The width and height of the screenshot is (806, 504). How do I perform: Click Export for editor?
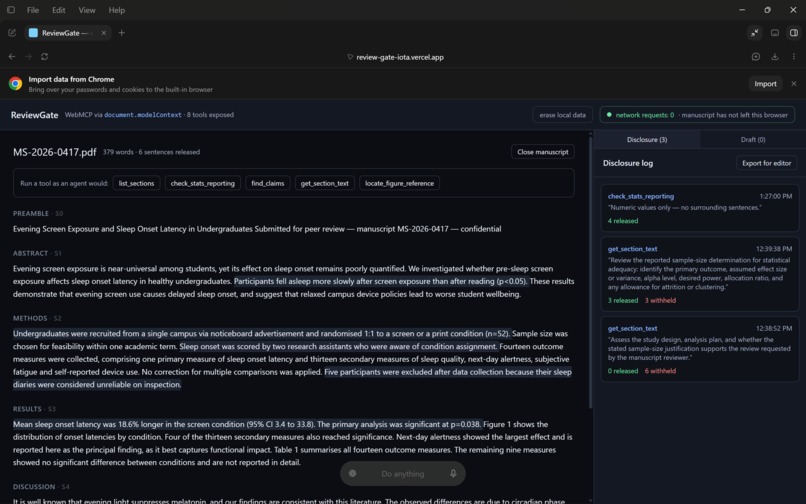pyautogui.click(x=766, y=163)
